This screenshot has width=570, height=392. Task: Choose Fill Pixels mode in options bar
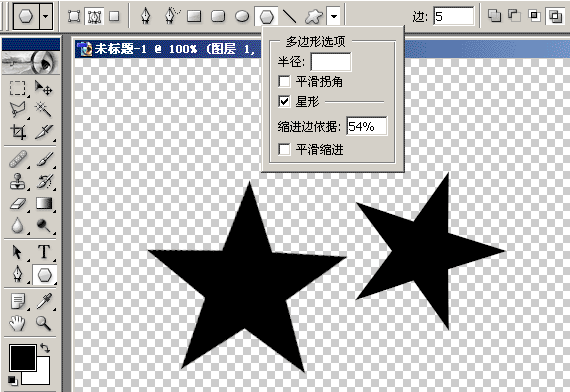[115, 16]
